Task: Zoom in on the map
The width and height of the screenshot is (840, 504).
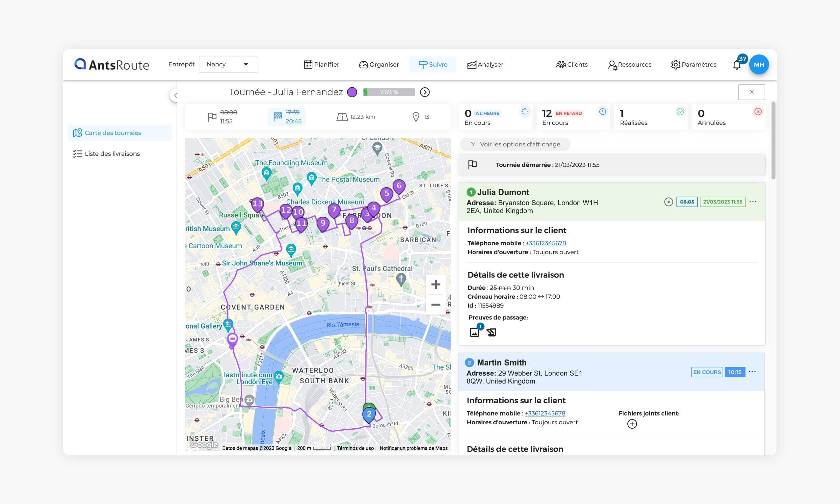Action: [436, 284]
